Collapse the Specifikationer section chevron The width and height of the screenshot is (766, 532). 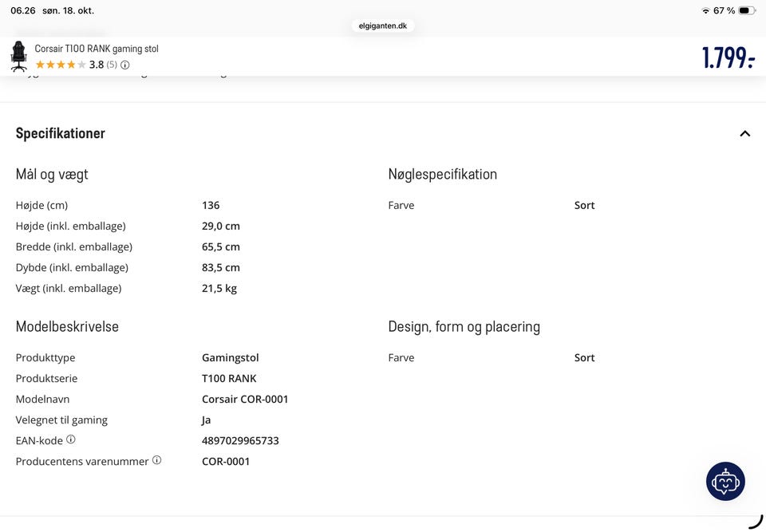[x=745, y=133]
